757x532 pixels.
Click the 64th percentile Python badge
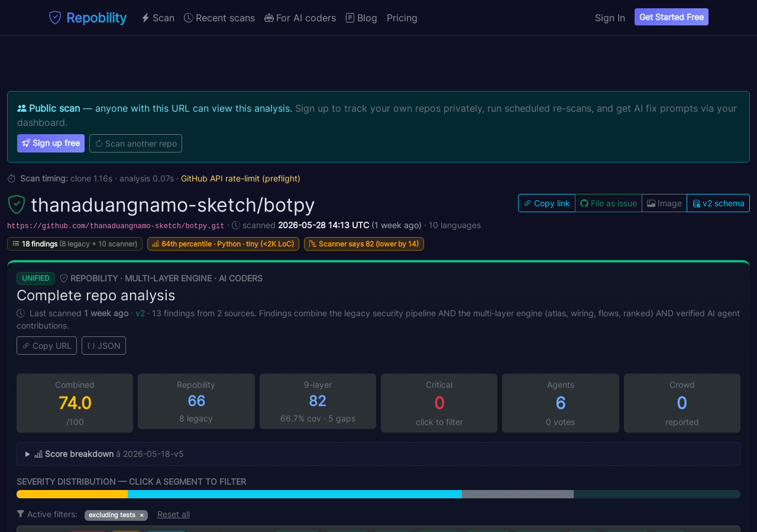223,244
